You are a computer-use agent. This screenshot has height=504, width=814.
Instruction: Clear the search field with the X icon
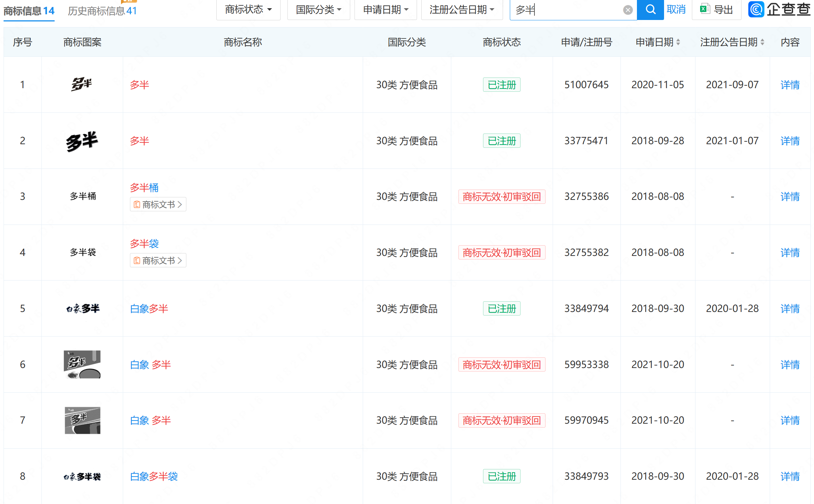(628, 10)
